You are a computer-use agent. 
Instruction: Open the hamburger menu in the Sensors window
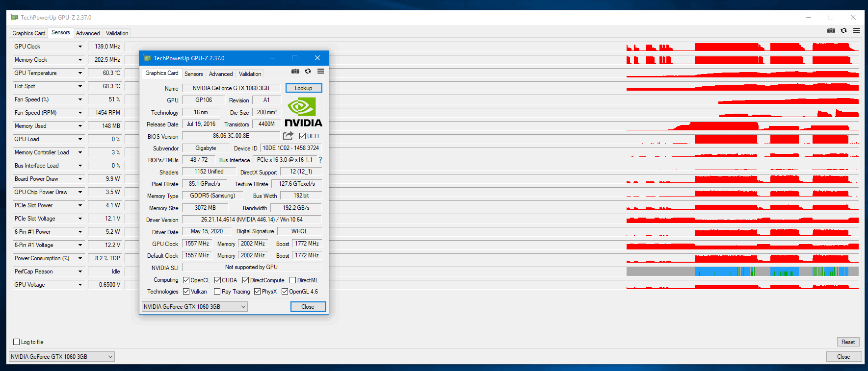point(857,30)
